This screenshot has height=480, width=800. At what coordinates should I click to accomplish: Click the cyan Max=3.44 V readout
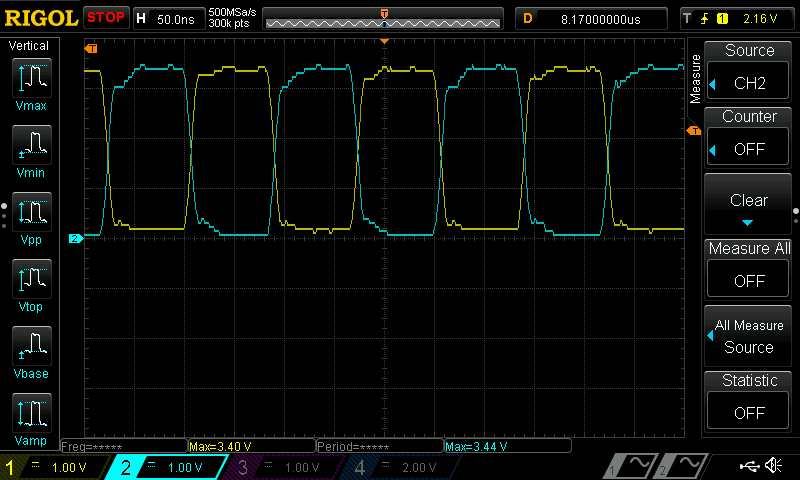pos(508,446)
